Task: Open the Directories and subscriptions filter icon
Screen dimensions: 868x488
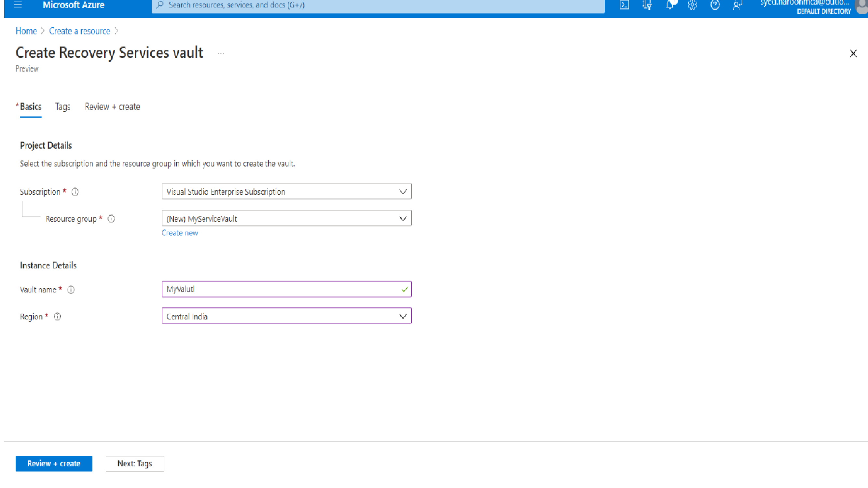Action: (647, 5)
